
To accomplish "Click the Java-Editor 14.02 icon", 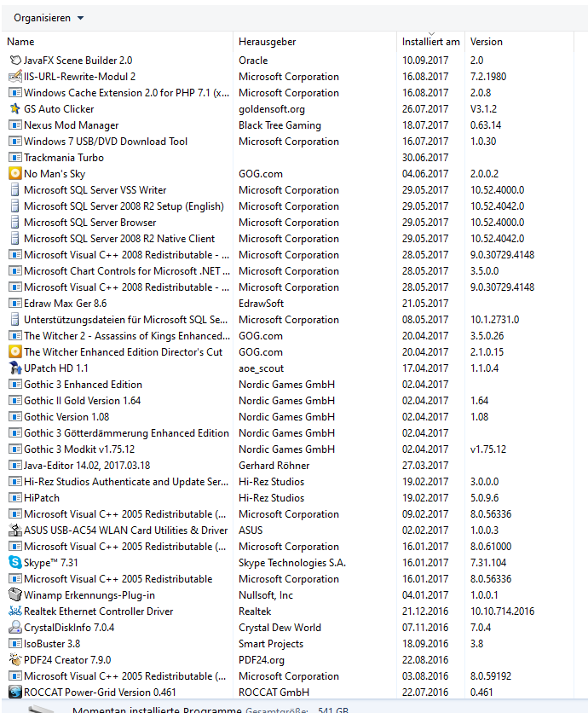I will 15,465.
